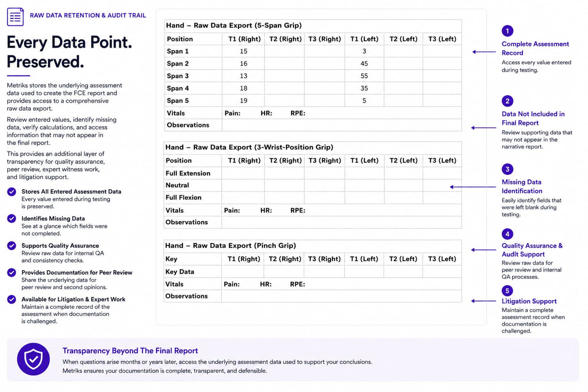Image resolution: width=588 pixels, height=392 pixels.
Task: Click Span 1 T1 (Right) value 15
Action: click(x=243, y=51)
